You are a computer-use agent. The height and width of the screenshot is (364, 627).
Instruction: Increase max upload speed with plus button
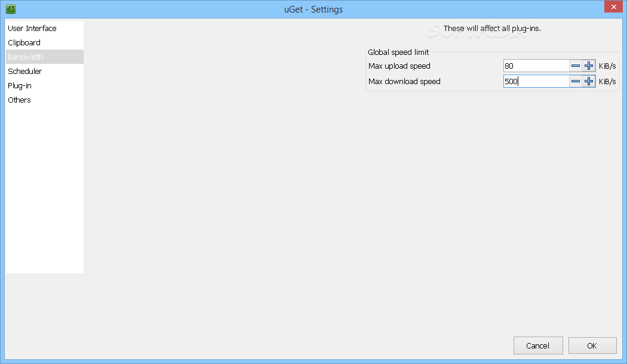pyautogui.click(x=589, y=66)
